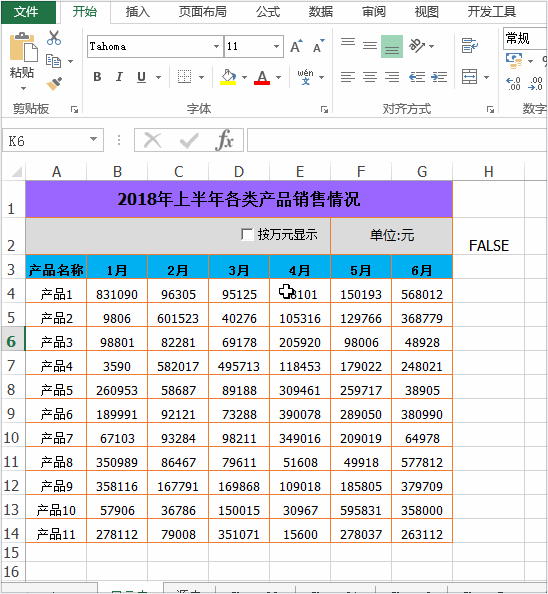This screenshot has width=548, height=594.
Task: Switch to the 插入 tab
Action: click(x=137, y=12)
